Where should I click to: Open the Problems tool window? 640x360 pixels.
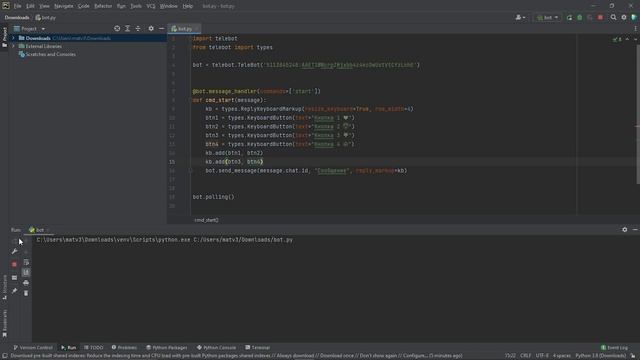(124, 348)
